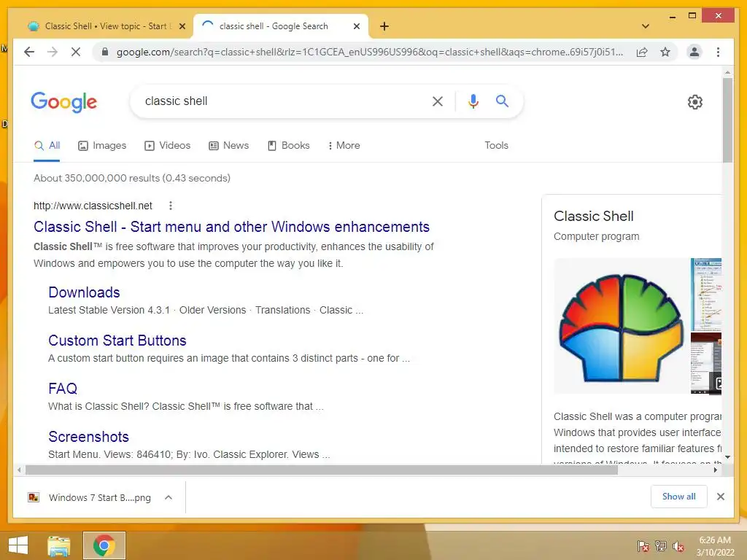This screenshot has width=747, height=560.
Task: Click the Classic Shell logo image
Action: pyautogui.click(x=622, y=326)
